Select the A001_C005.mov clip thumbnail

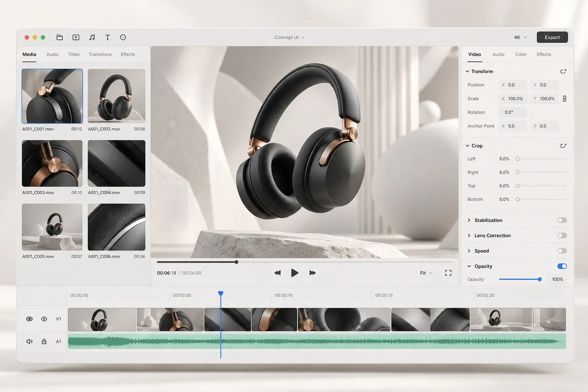point(52,227)
